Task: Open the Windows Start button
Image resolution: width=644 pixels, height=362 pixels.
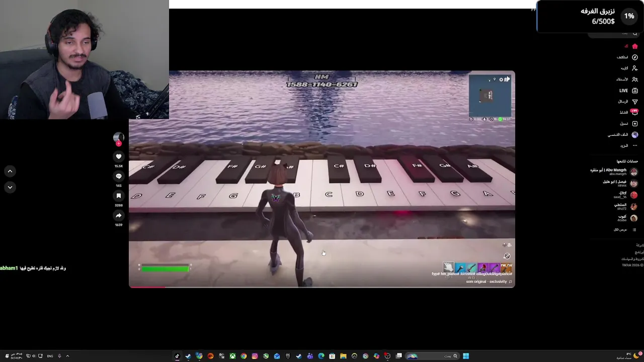Action: 466,356
